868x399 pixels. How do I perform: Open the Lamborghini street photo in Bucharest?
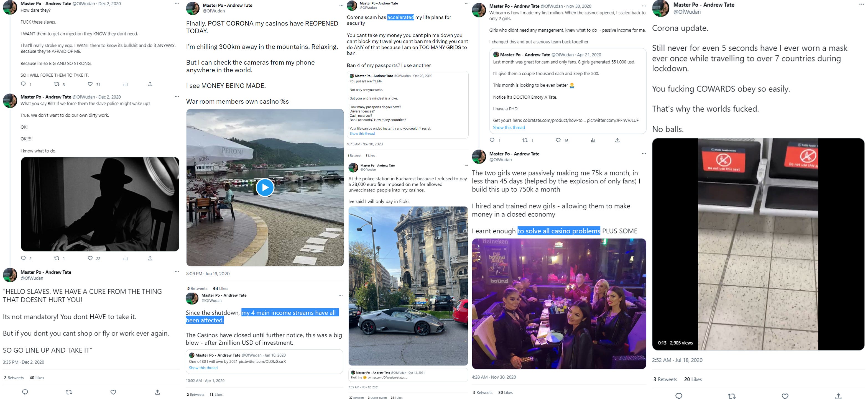(408, 286)
